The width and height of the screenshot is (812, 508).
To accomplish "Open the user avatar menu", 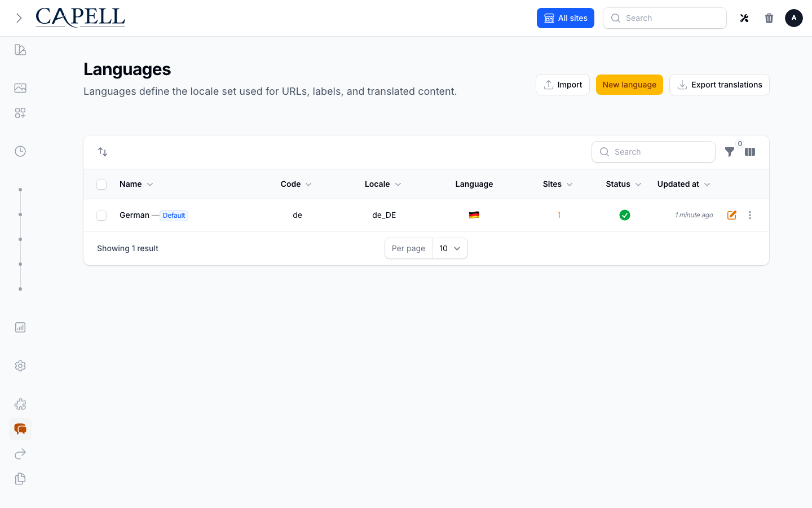I will [794, 18].
